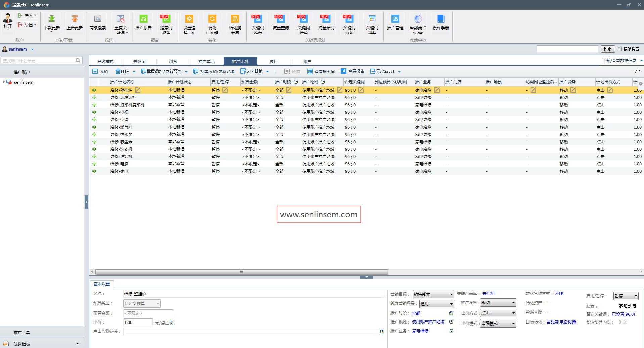644x348 pixels.
Task: Click the 智能助手 assistant icon
Action: tap(418, 19)
